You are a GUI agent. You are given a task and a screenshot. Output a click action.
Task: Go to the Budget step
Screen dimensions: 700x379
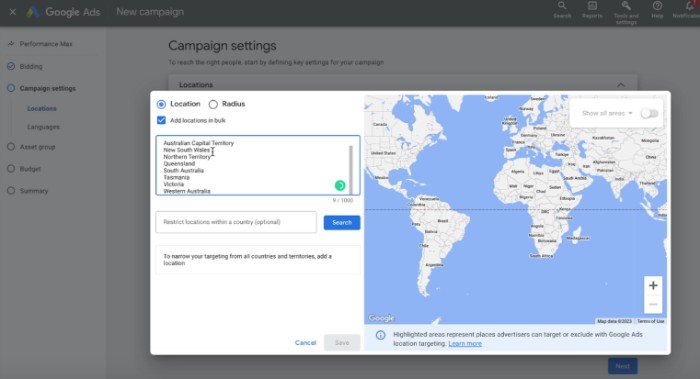click(x=30, y=169)
